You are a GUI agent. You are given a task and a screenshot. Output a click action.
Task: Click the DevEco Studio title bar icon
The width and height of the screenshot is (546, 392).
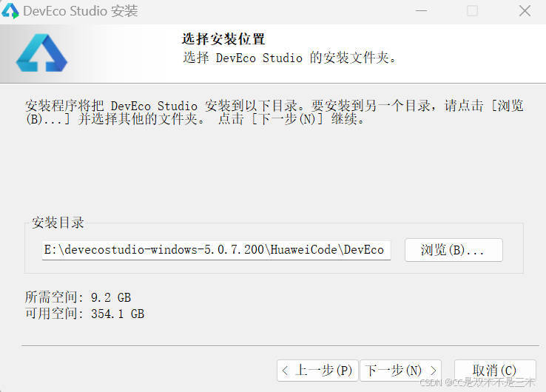coord(10,11)
